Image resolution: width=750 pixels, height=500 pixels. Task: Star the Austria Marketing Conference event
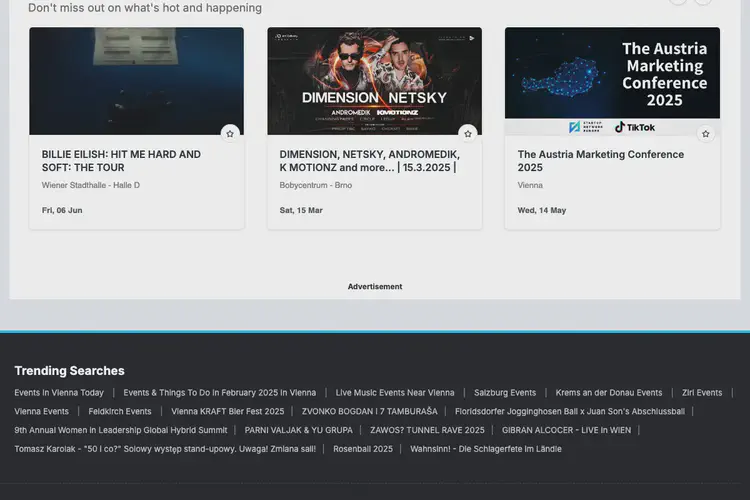coord(706,134)
